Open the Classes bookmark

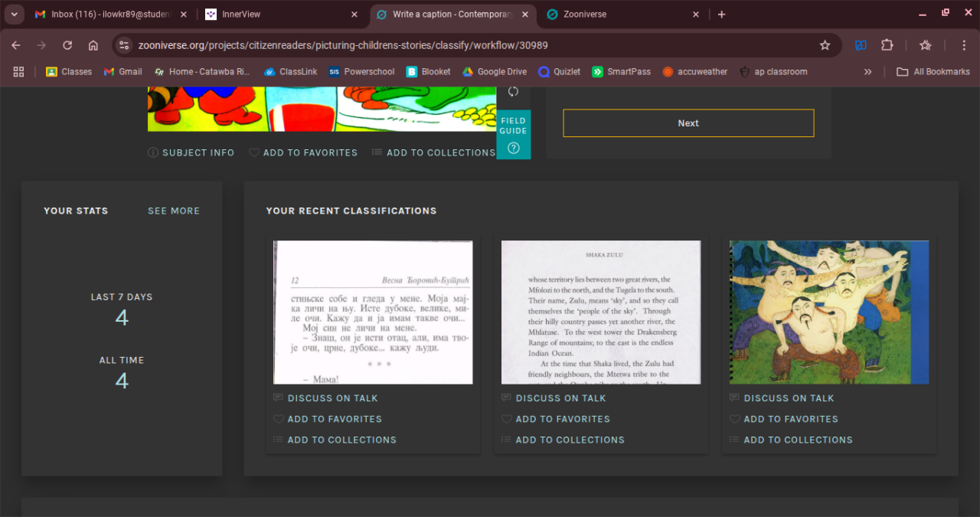[69, 71]
